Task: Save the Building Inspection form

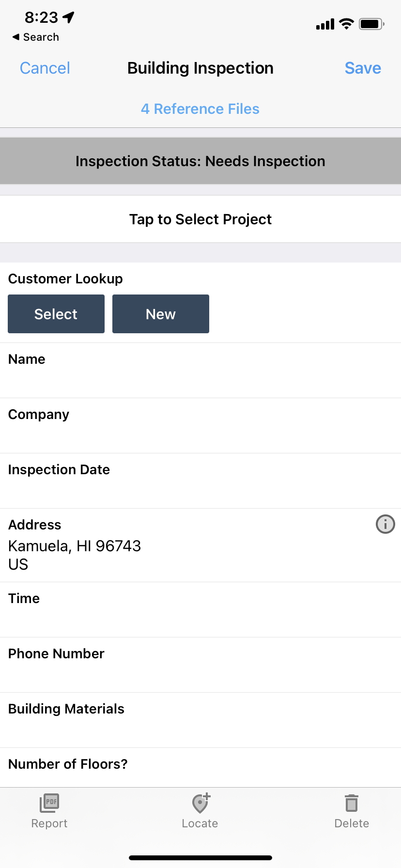Action: [x=362, y=68]
